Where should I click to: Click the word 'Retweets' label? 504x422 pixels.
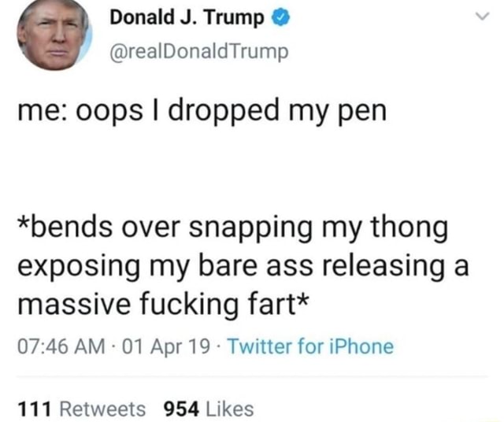point(103,409)
